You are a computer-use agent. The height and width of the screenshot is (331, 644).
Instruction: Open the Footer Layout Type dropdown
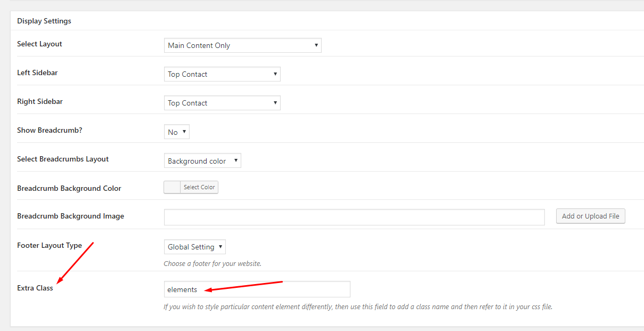[195, 247]
